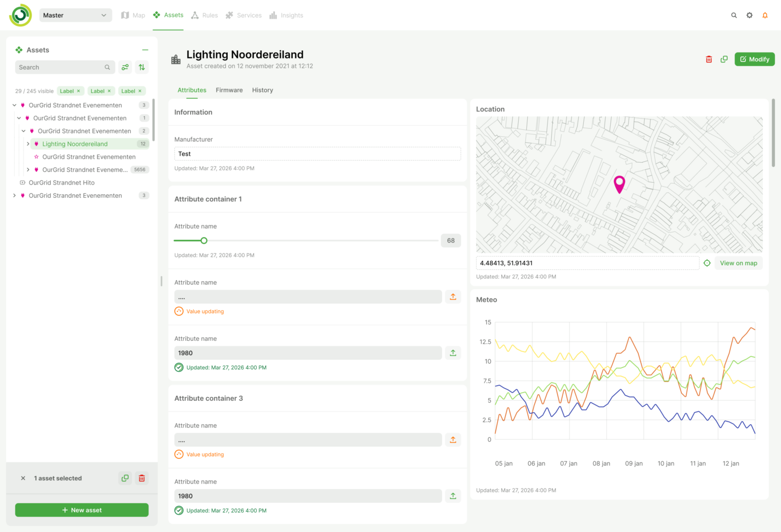Click the copy icon beside '1 asset selected'
This screenshot has height=532, width=781.
tap(125, 478)
